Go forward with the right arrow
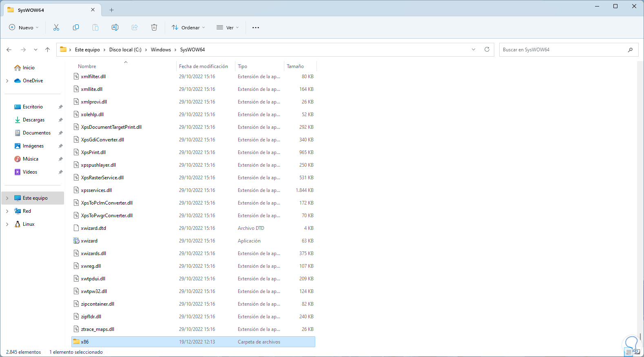Viewport: 644px width, 357px height. (x=23, y=50)
